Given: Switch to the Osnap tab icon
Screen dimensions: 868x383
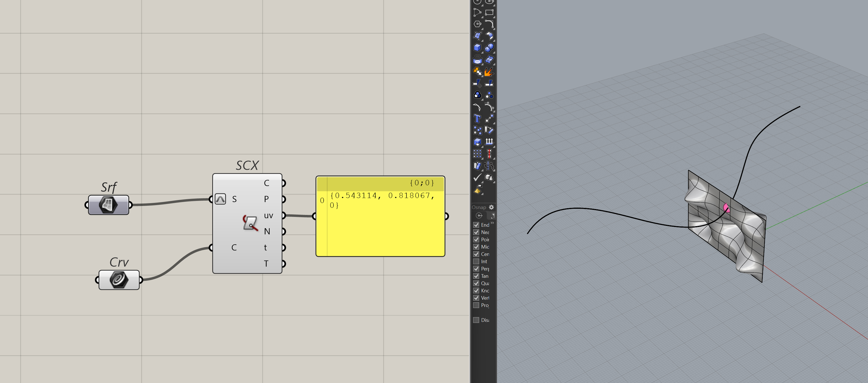Looking at the screenshot, I should point(479,215).
